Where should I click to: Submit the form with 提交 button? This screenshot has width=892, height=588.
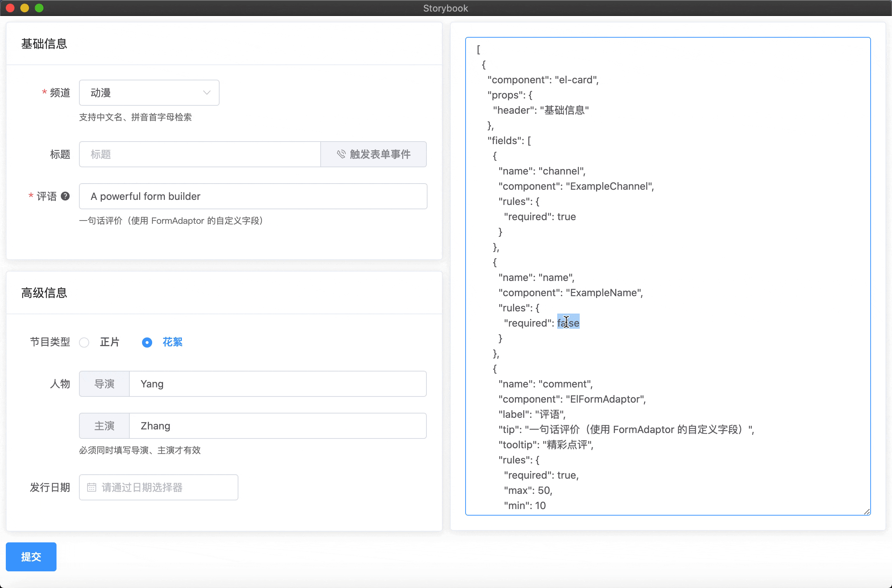point(31,556)
